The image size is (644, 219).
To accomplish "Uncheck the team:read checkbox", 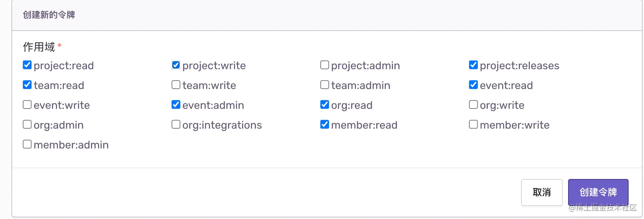I will (x=27, y=85).
